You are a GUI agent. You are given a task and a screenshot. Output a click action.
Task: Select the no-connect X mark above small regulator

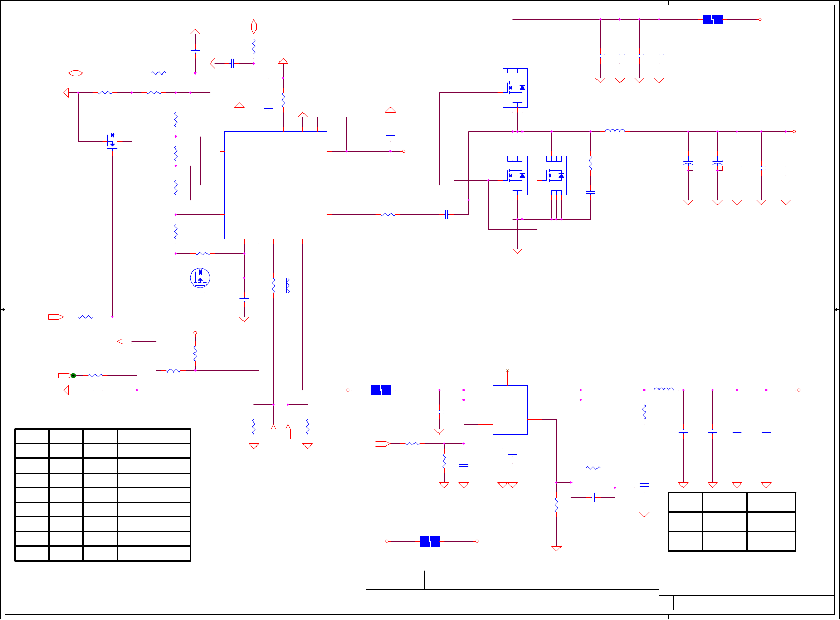click(507, 371)
